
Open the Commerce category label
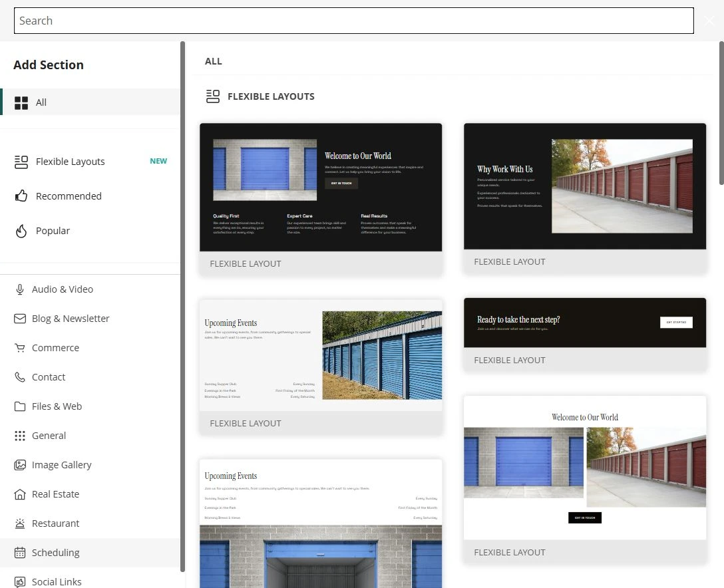[55, 348]
